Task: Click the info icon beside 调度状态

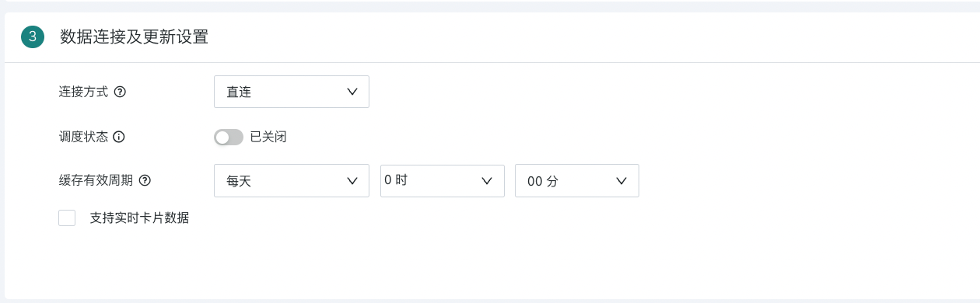Action: tap(119, 137)
